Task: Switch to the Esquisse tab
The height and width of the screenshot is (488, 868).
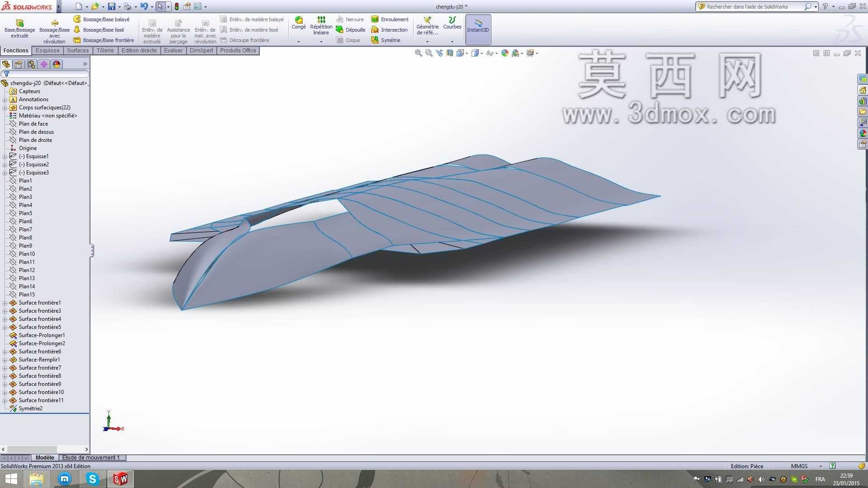Action: point(47,51)
